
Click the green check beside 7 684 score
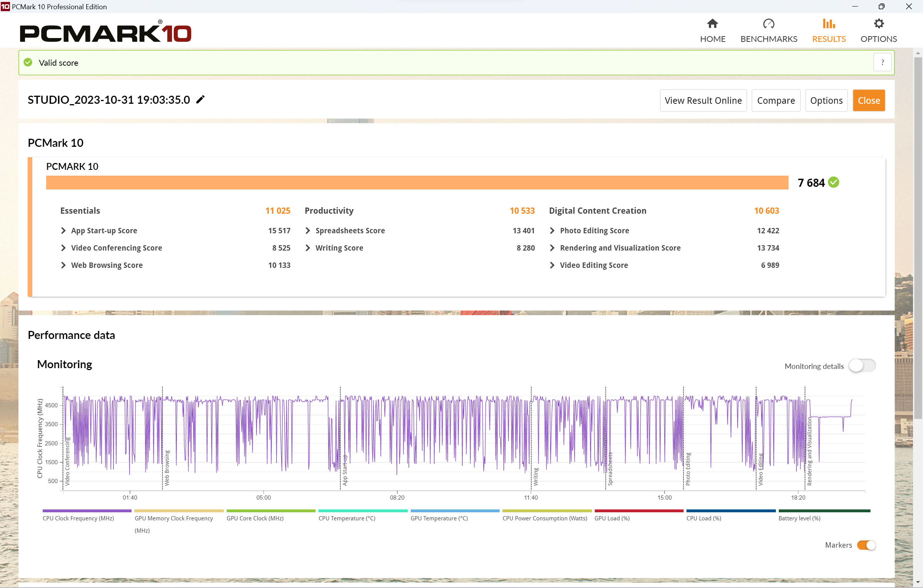(834, 182)
